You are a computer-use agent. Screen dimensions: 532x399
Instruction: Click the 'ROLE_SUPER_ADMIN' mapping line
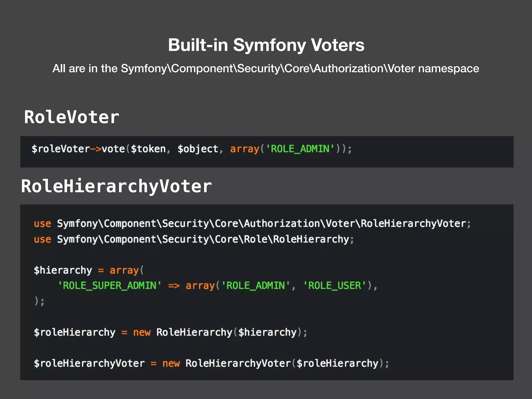coord(217,286)
